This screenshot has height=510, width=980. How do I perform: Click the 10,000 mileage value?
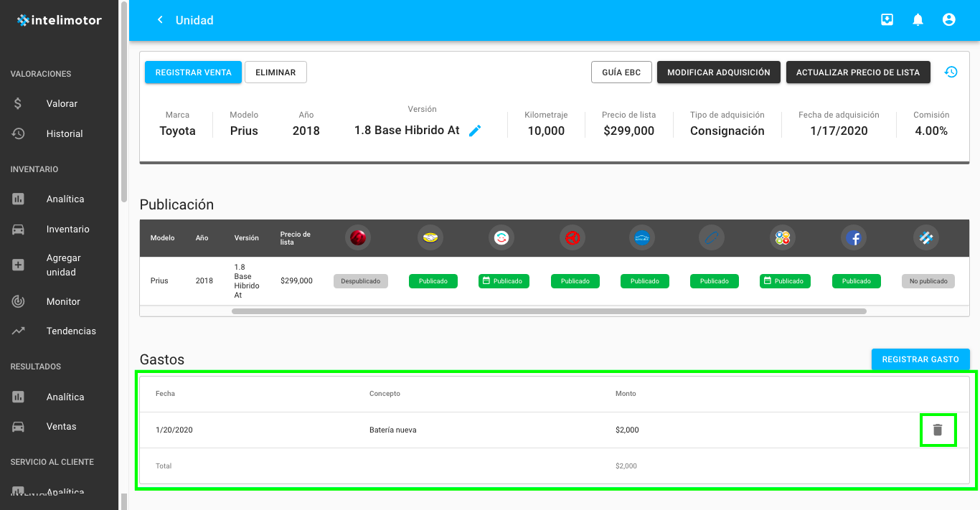(x=546, y=131)
